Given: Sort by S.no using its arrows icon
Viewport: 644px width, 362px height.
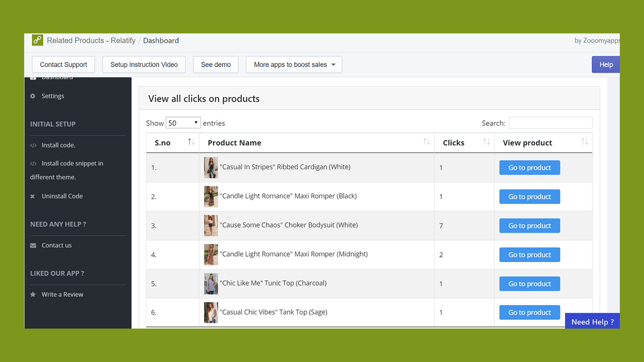Looking at the screenshot, I should 191,142.
